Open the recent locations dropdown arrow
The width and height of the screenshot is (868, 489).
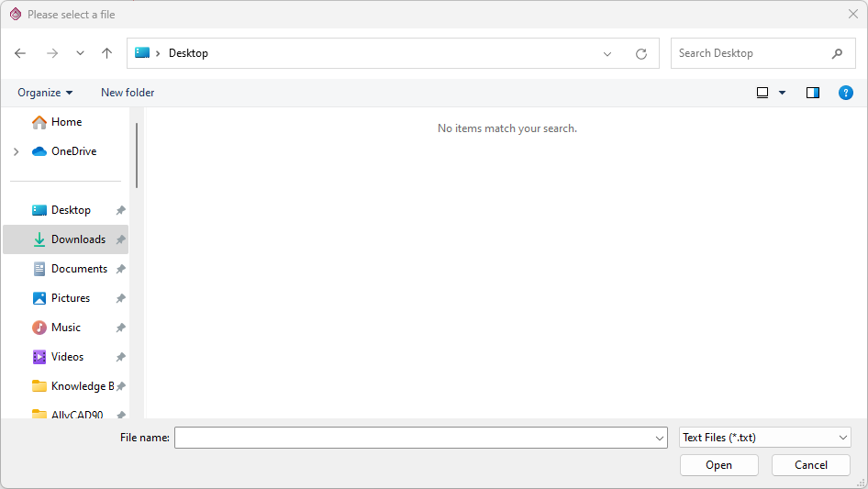[80, 53]
